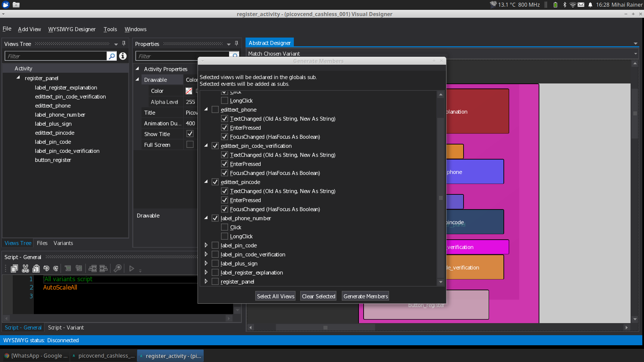
Task: Collapse register_panel in Views Tree
Action: coord(18,77)
